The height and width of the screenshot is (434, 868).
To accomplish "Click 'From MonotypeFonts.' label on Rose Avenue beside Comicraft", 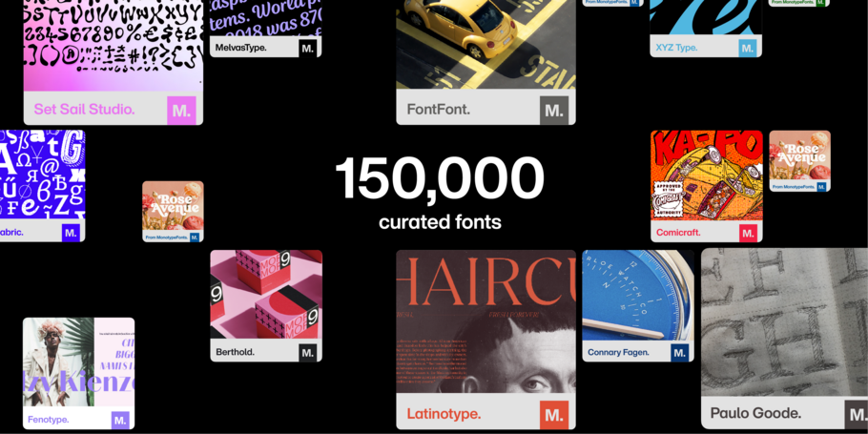I will point(794,187).
